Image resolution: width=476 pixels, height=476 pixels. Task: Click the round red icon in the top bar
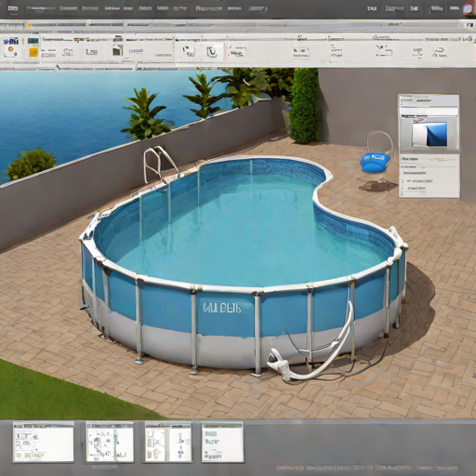coord(469,8)
